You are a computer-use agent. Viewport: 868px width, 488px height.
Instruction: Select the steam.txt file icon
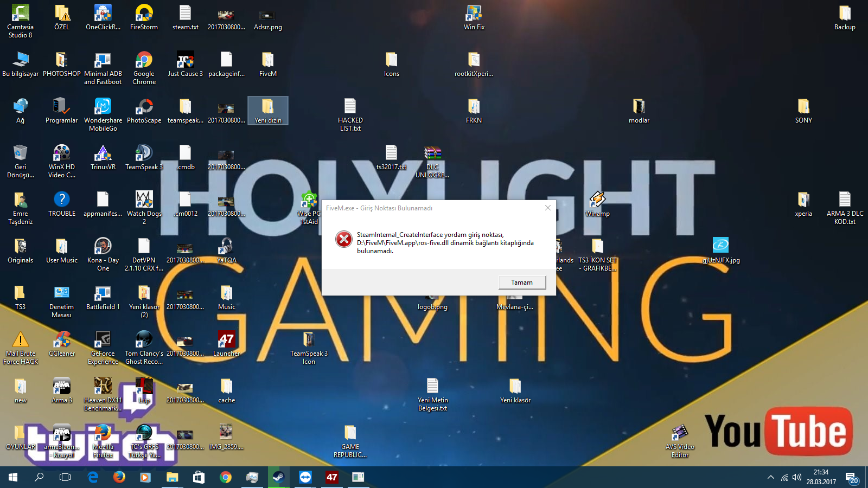pyautogui.click(x=186, y=18)
